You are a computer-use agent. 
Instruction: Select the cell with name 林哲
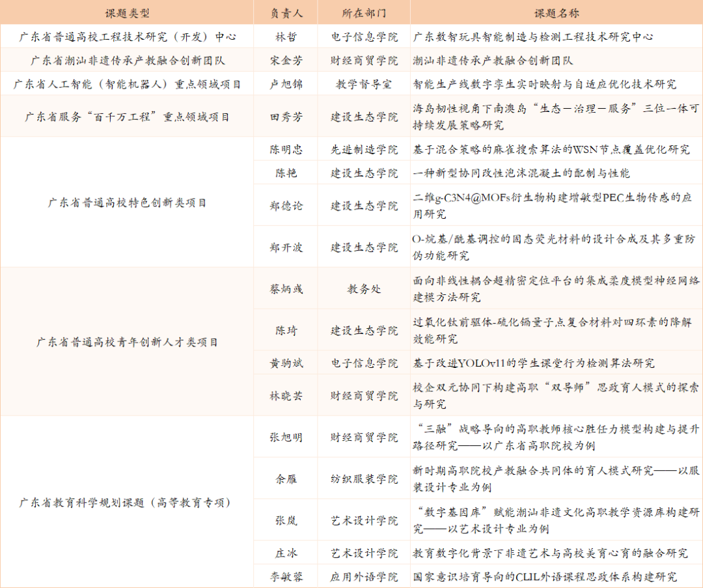coord(286,37)
